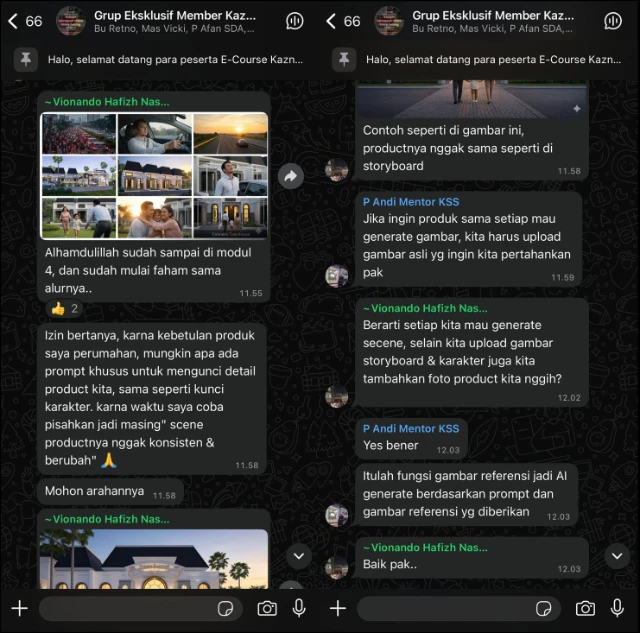Viewport: 640px width, 633px height.
Task: Open the thumbs-up reaction count
Action: pyautogui.click(x=64, y=309)
